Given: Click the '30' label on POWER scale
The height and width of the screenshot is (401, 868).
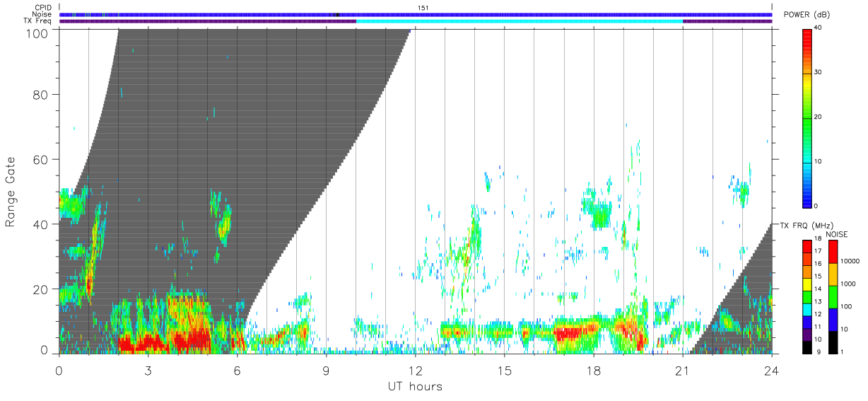Looking at the screenshot, I should [x=819, y=73].
